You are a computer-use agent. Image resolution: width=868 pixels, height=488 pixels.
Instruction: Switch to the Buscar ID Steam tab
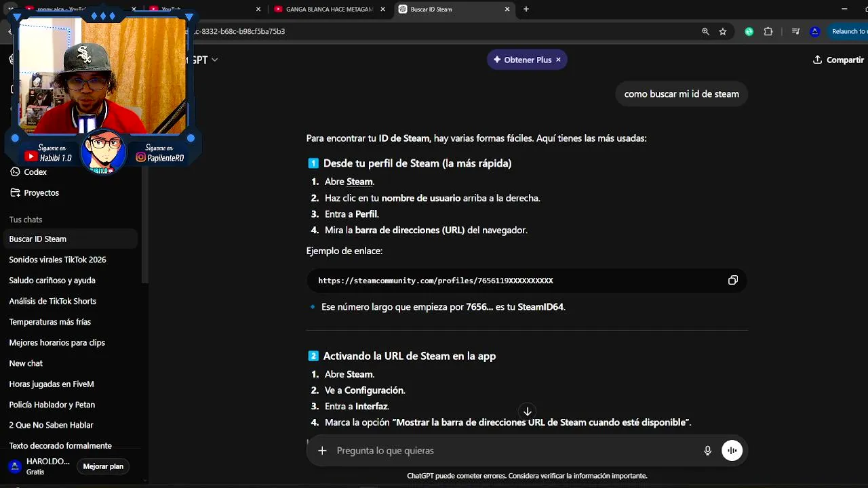click(454, 9)
